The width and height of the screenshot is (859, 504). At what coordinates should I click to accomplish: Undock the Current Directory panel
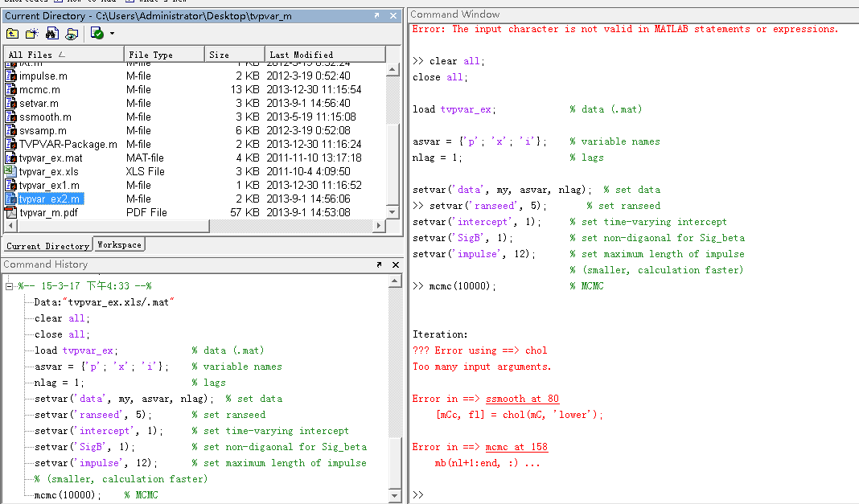378,16
